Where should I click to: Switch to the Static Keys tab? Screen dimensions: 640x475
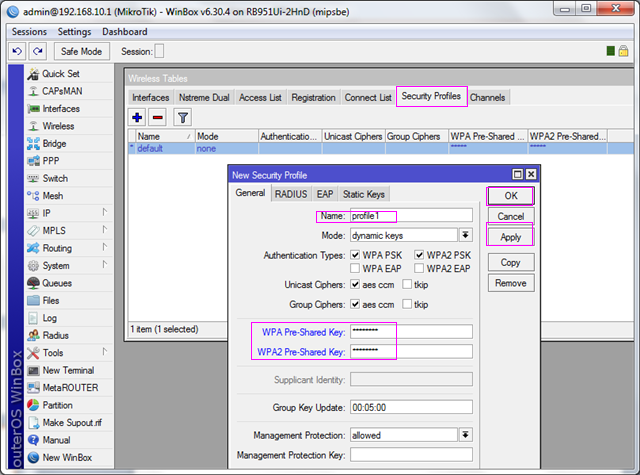click(x=364, y=194)
